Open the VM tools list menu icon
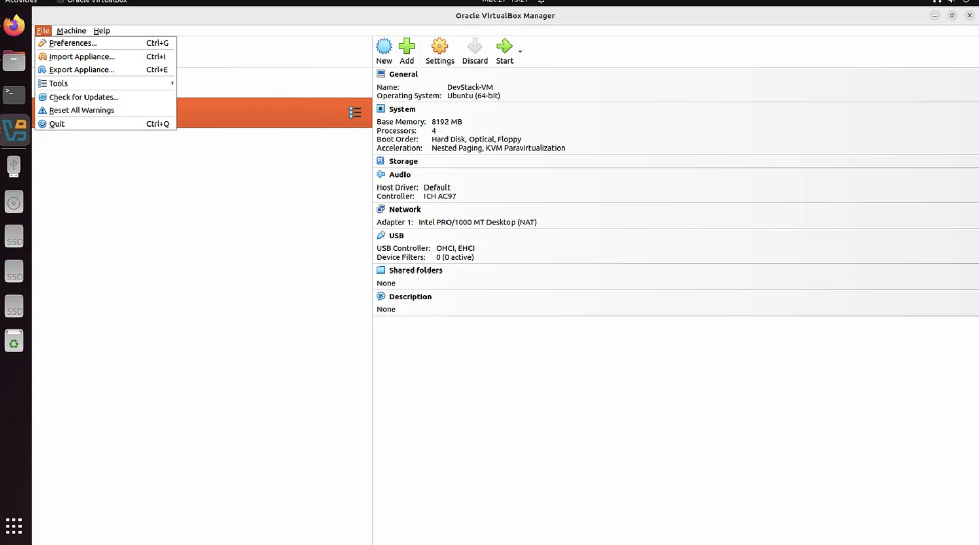The width and height of the screenshot is (980, 545). point(355,113)
